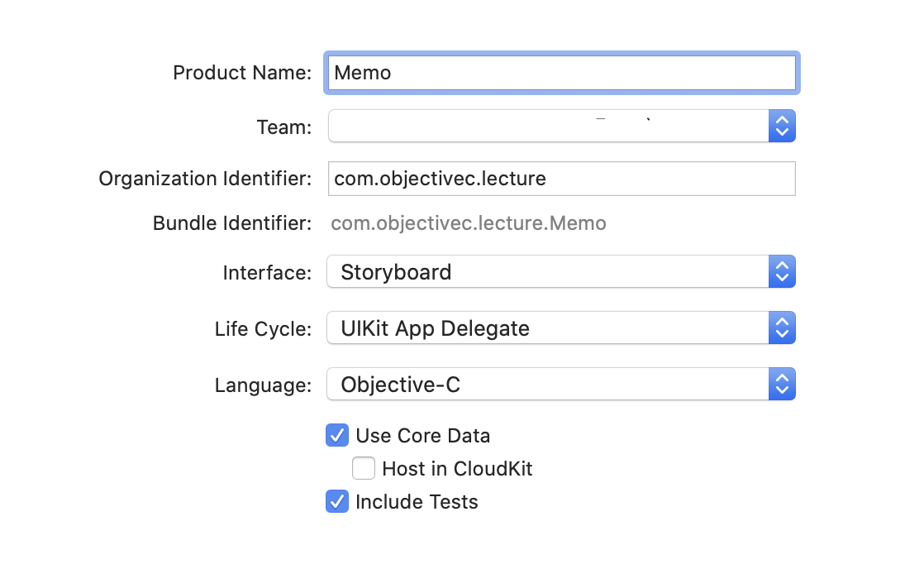Click the "Host in CloudKit" label text
924x569 pixels.
[x=457, y=469]
